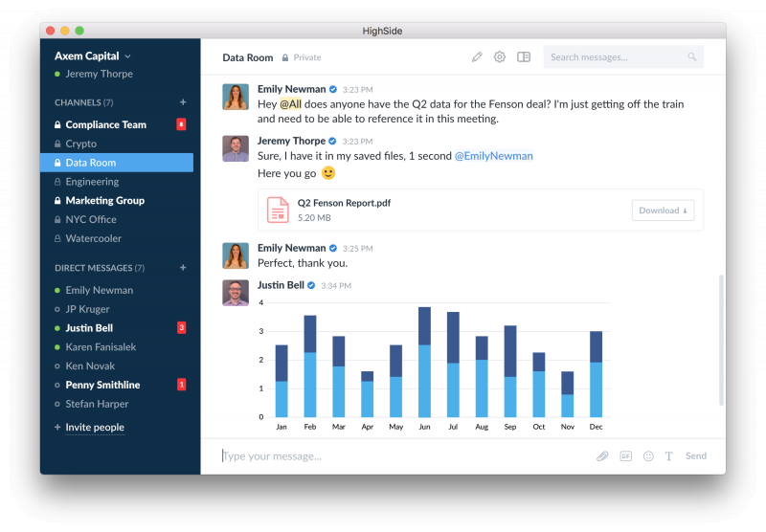Open the NYC Office channel
This screenshot has height=532, width=766.
pyautogui.click(x=116, y=220)
